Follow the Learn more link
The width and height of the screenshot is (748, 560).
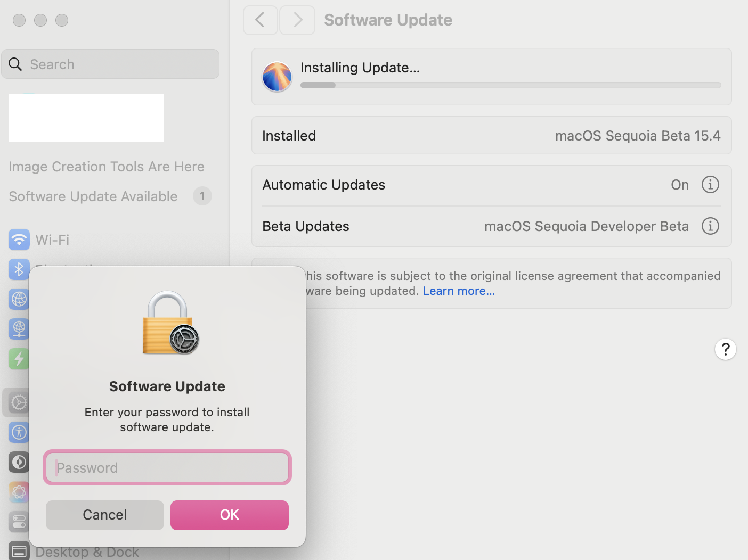coord(459,291)
